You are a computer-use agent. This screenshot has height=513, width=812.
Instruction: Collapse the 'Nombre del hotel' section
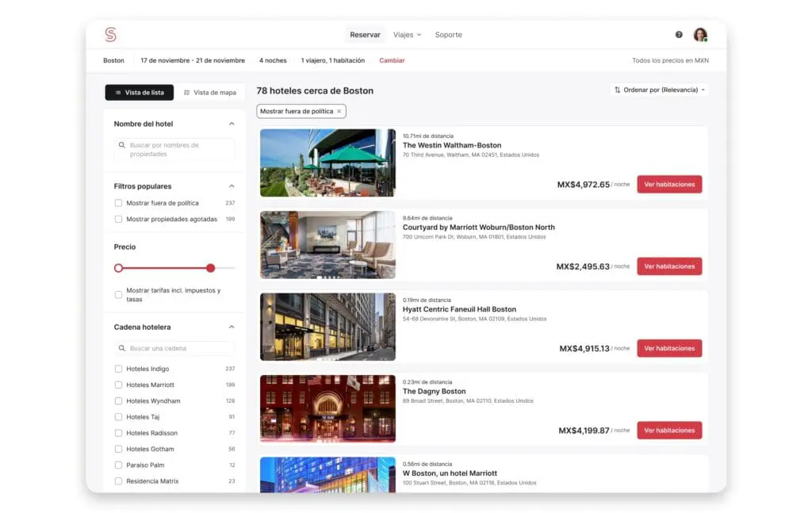232,124
